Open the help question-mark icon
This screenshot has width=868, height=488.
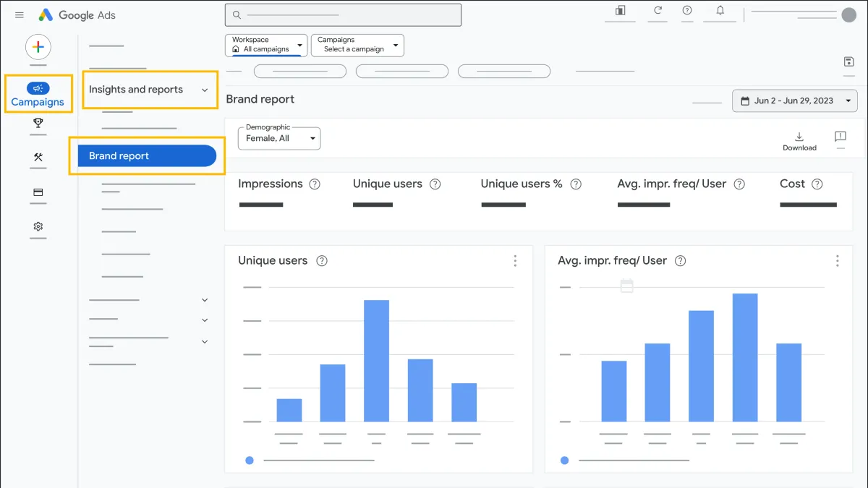coord(687,11)
